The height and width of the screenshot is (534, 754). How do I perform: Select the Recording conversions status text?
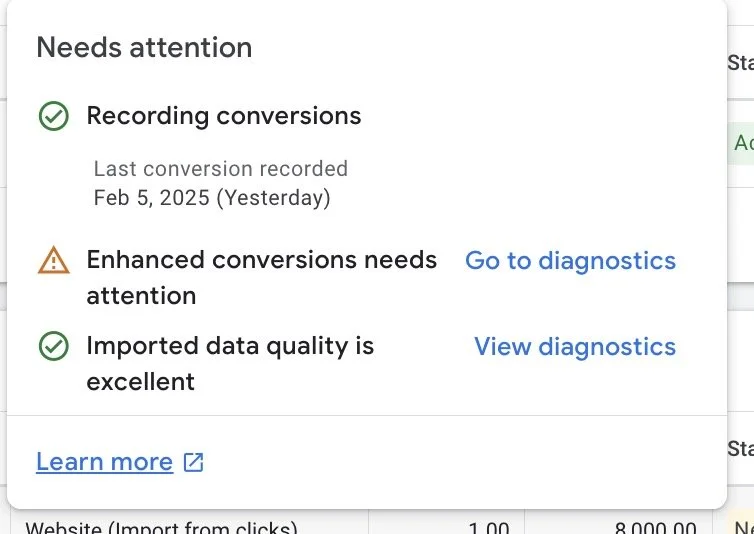224,116
